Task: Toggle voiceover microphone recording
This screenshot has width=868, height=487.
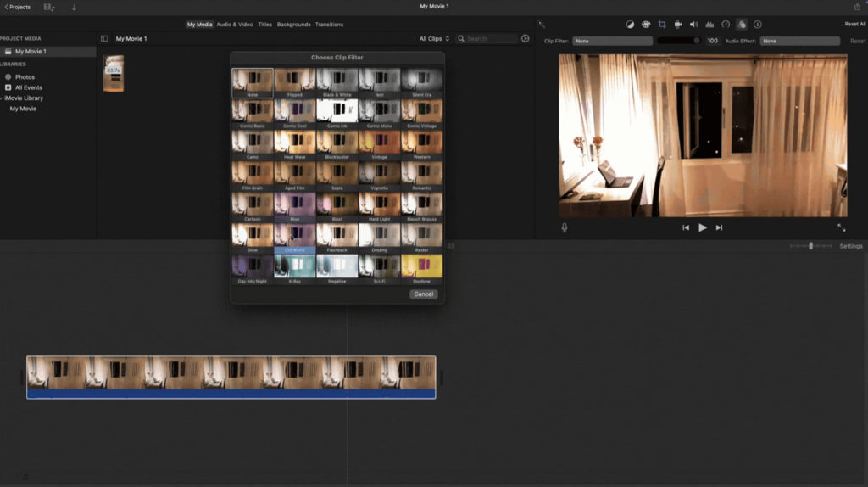Action: tap(565, 227)
